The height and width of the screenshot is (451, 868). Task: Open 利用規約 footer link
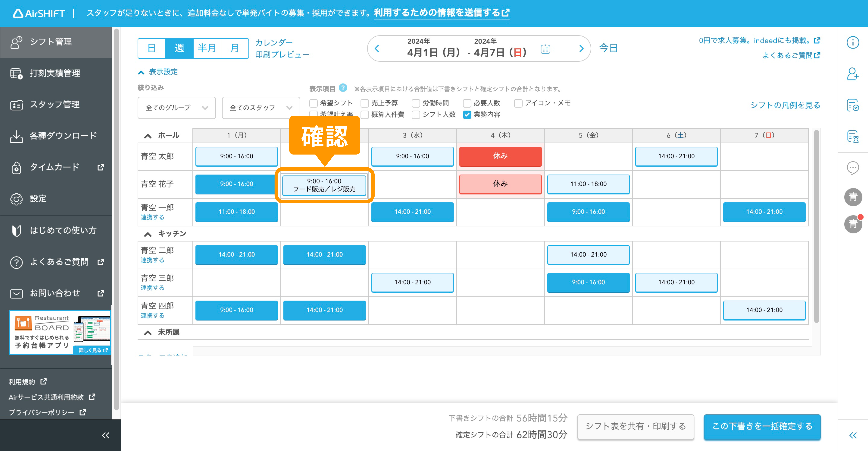tap(28, 382)
